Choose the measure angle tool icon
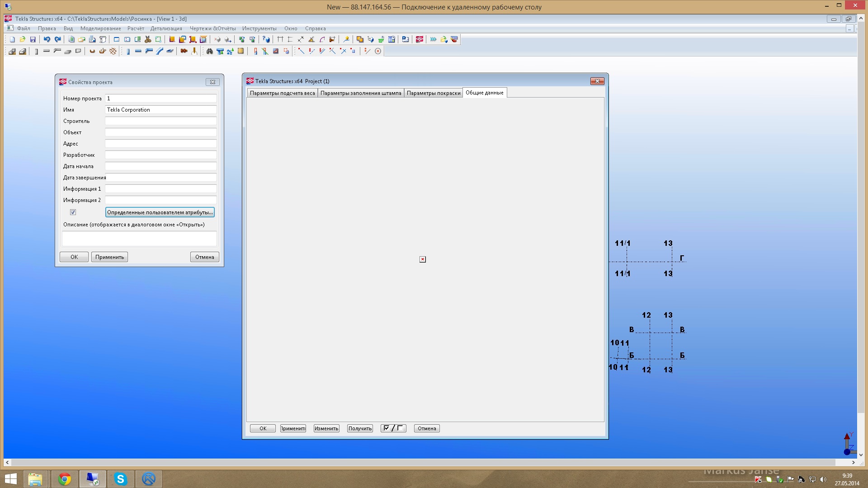The height and width of the screenshot is (488, 868). point(311,39)
